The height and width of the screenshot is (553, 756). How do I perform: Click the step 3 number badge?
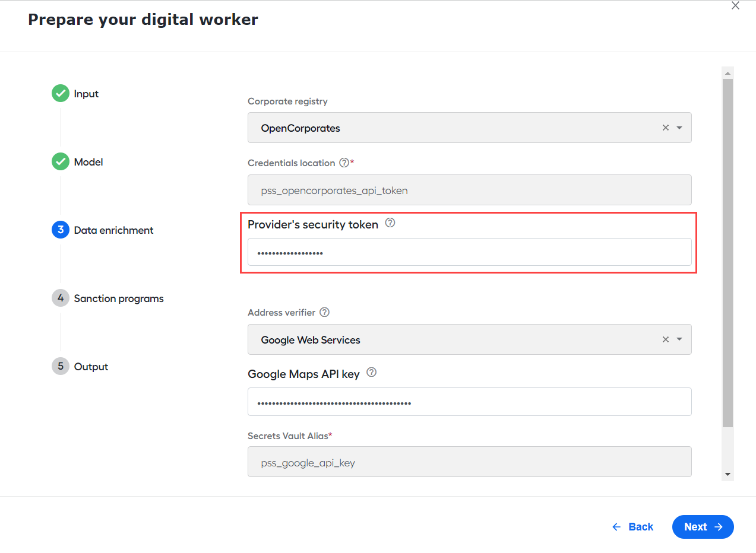click(x=61, y=230)
